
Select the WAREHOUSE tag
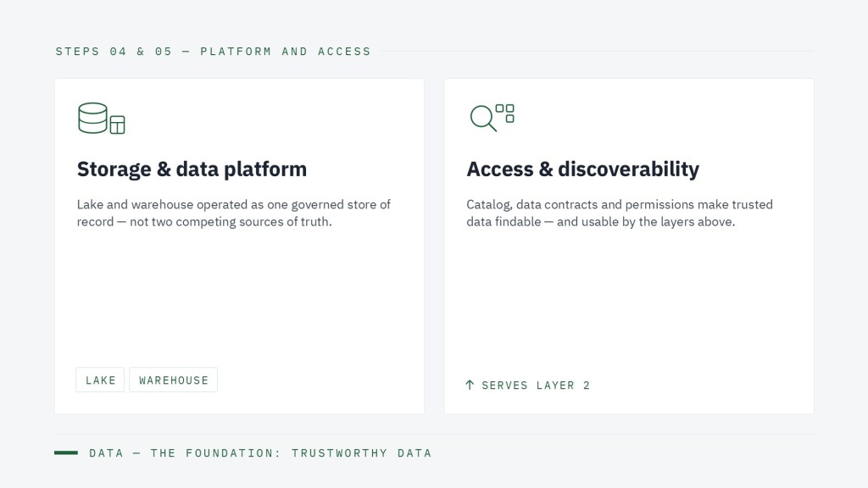[173, 380]
